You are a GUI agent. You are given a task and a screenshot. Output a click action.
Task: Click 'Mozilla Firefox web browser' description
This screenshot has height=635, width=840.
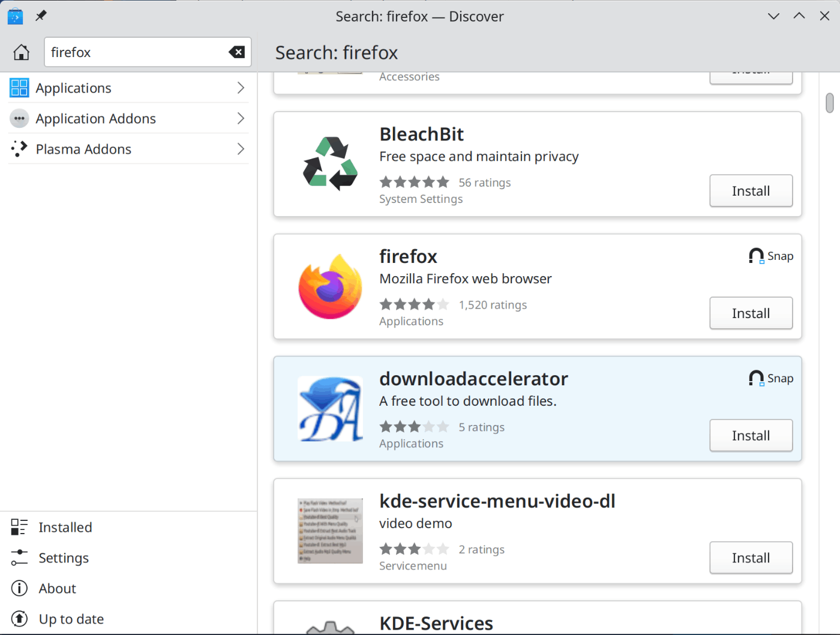pos(465,278)
